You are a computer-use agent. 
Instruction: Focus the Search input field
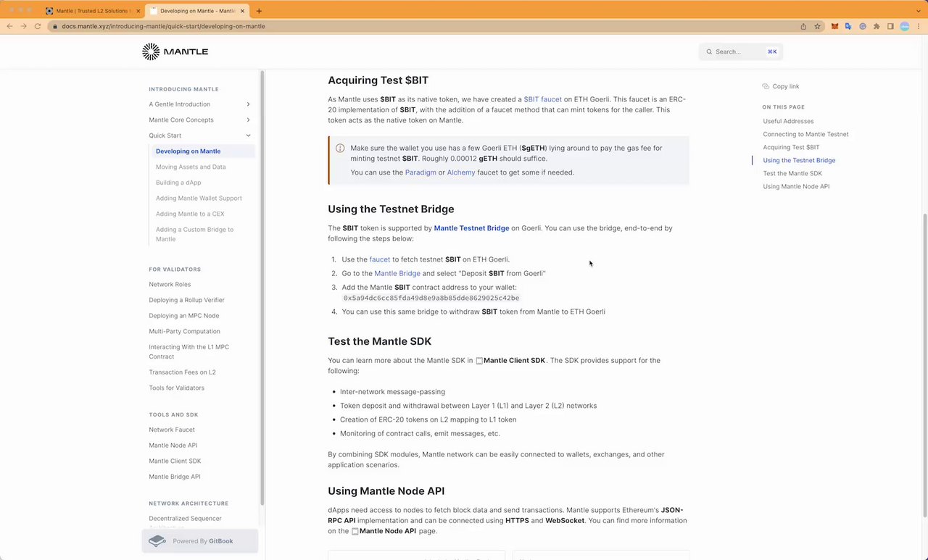pyautogui.click(x=741, y=52)
